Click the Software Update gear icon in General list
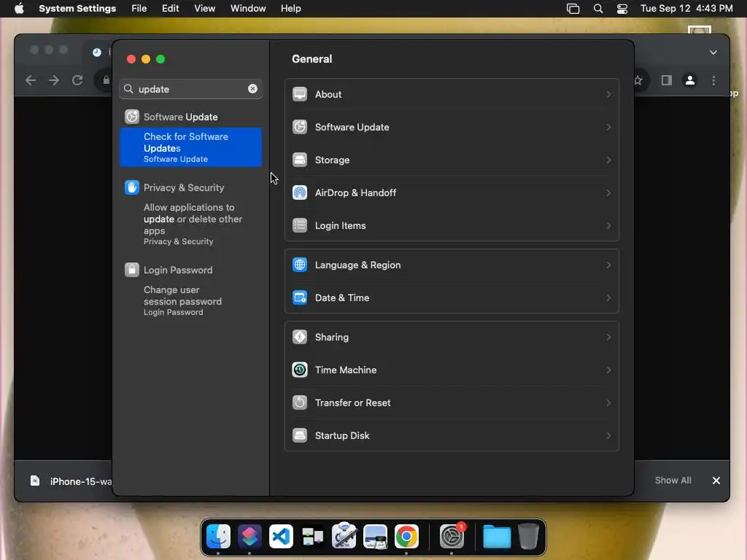 (300, 127)
